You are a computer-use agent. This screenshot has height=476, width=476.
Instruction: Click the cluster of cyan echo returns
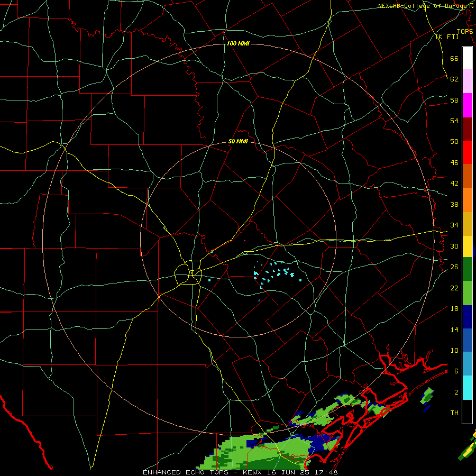pyautogui.click(x=277, y=274)
